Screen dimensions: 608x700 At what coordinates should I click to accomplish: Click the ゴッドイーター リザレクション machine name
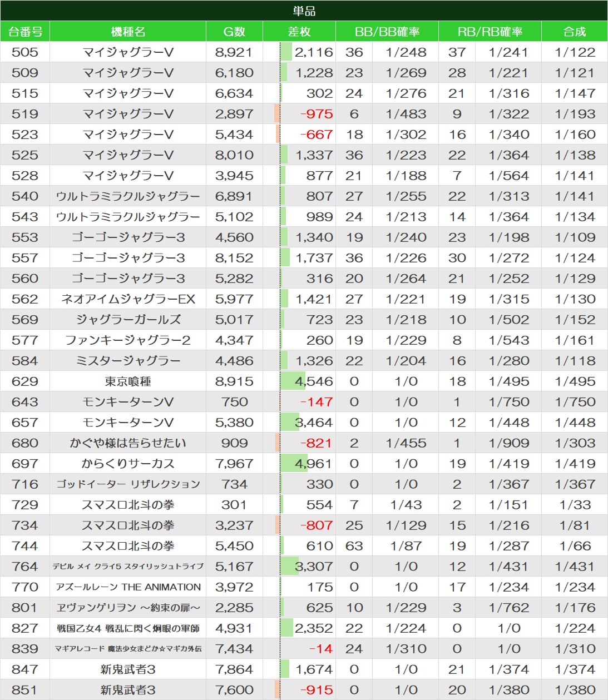pyautogui.click(x=128, y=484)
